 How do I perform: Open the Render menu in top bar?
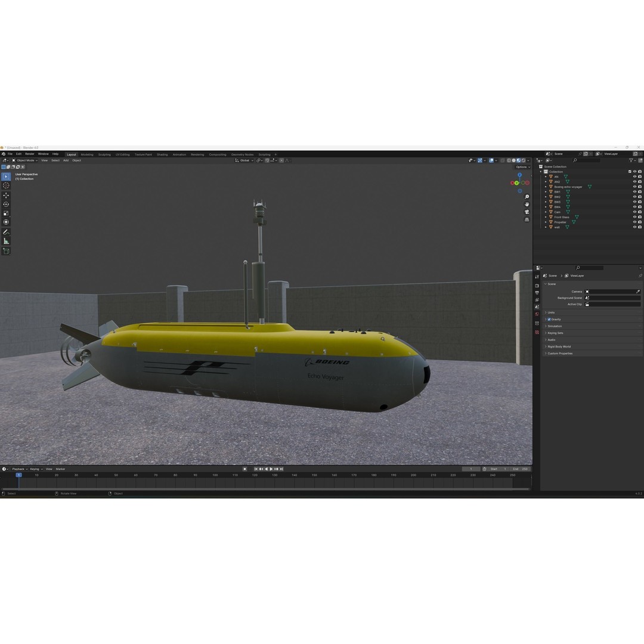(x=30, y=154)
